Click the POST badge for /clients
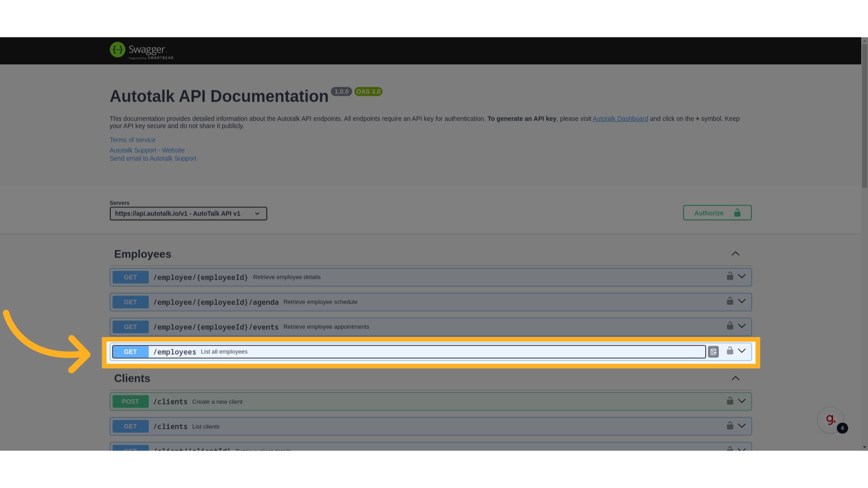 [130, 402]
